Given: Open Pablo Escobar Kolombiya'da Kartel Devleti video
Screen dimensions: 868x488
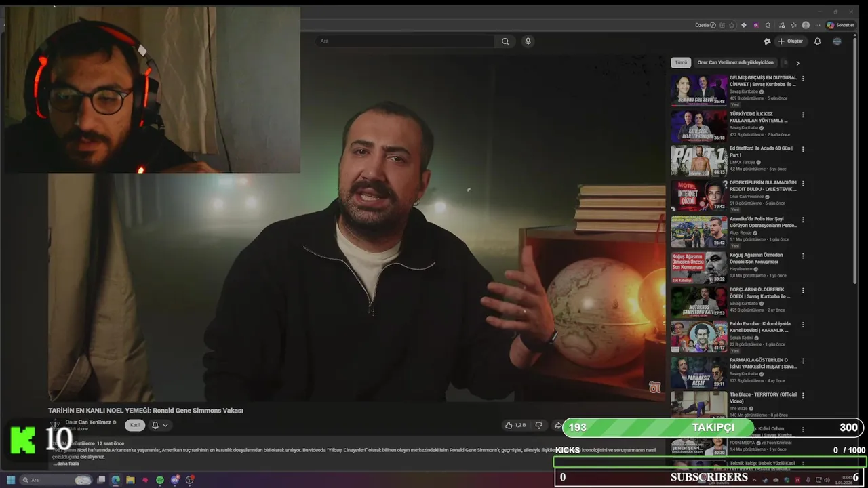Looking at the screenshot, I should [x=698, y=338].
